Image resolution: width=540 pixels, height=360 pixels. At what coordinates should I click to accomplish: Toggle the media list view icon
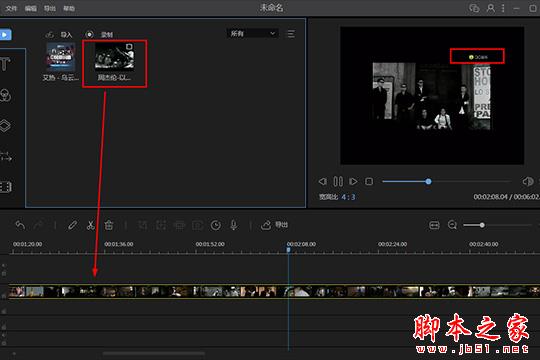coord(291,34)
